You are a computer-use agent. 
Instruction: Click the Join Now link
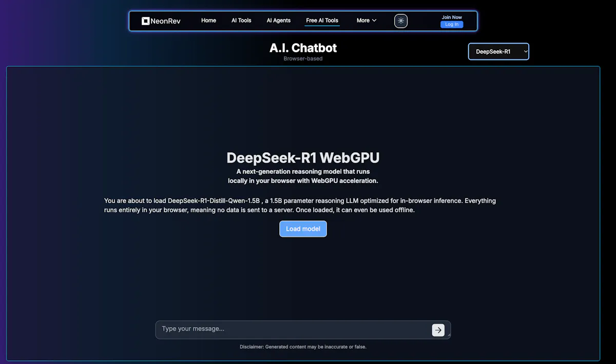pyautogui.click(x=452, y=17)
